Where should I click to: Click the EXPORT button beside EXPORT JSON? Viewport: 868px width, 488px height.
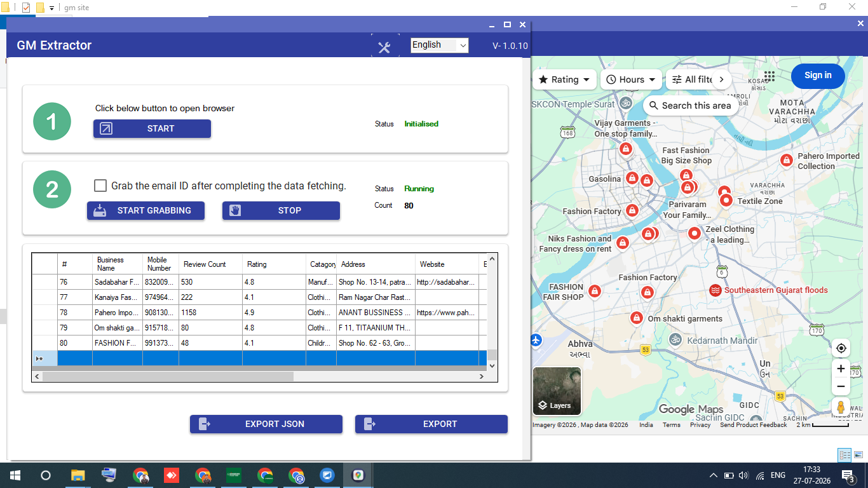(x=431, y=424)
